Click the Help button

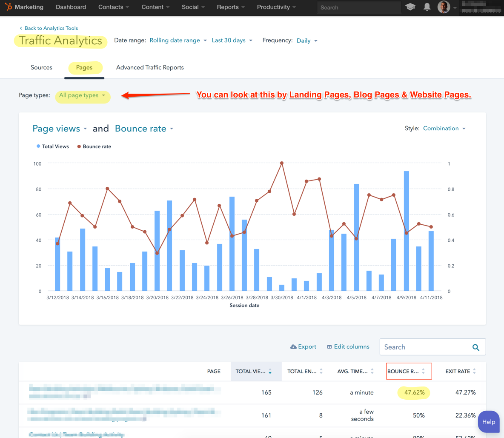tap(488, 421)
